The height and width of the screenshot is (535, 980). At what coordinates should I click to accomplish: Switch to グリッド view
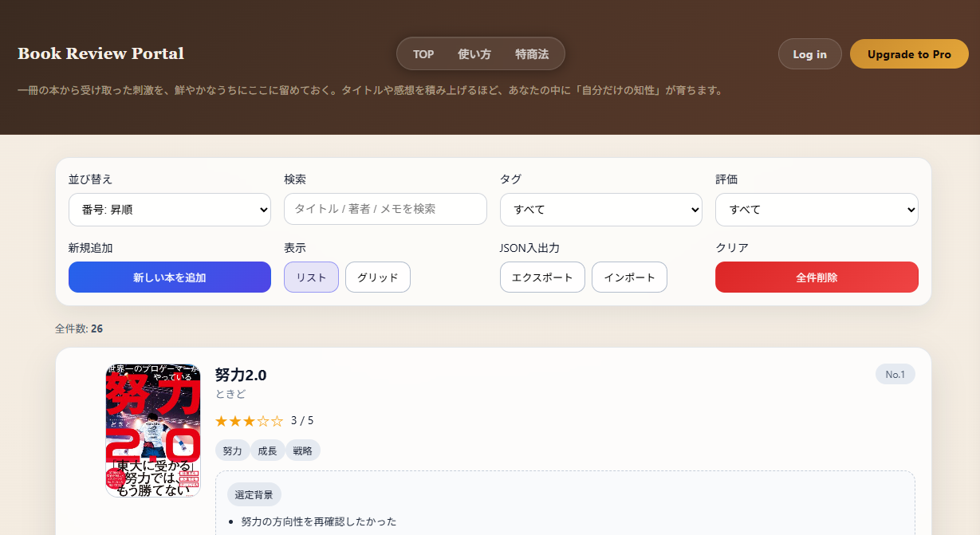coord(378,277)
